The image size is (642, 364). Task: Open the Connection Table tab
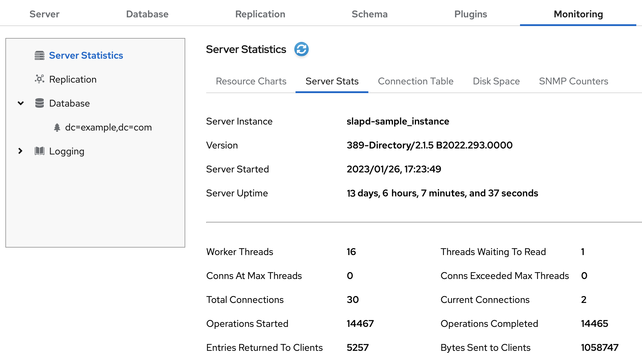pos(415,81)
